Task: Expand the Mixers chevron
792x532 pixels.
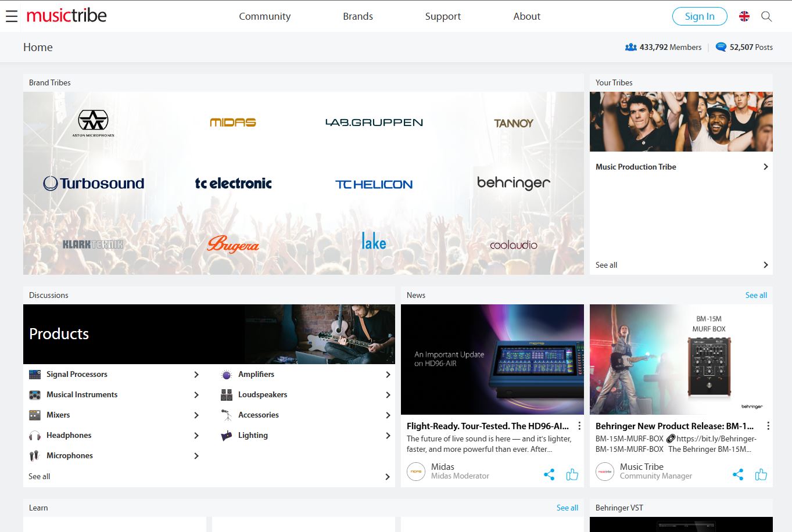Action: [196, 415]
